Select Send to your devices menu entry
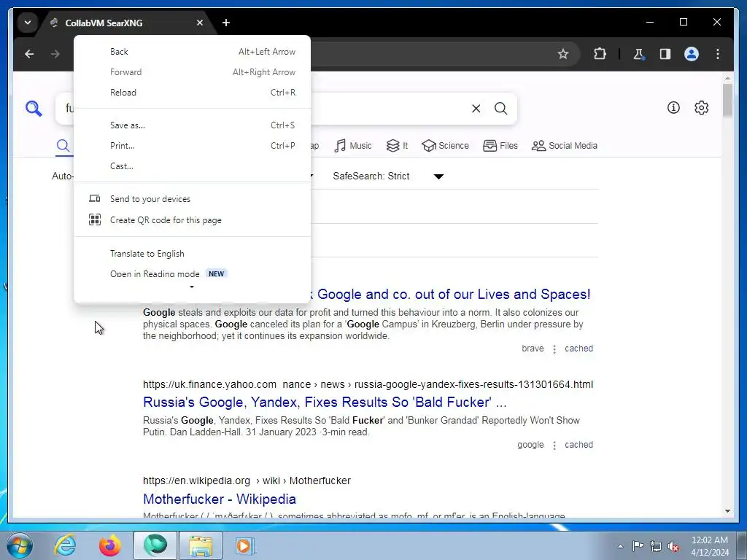 (193, 199)
